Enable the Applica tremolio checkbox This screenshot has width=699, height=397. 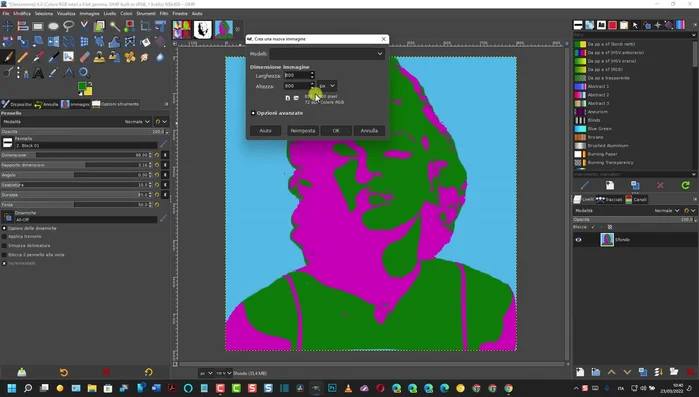tap(4, 237)
